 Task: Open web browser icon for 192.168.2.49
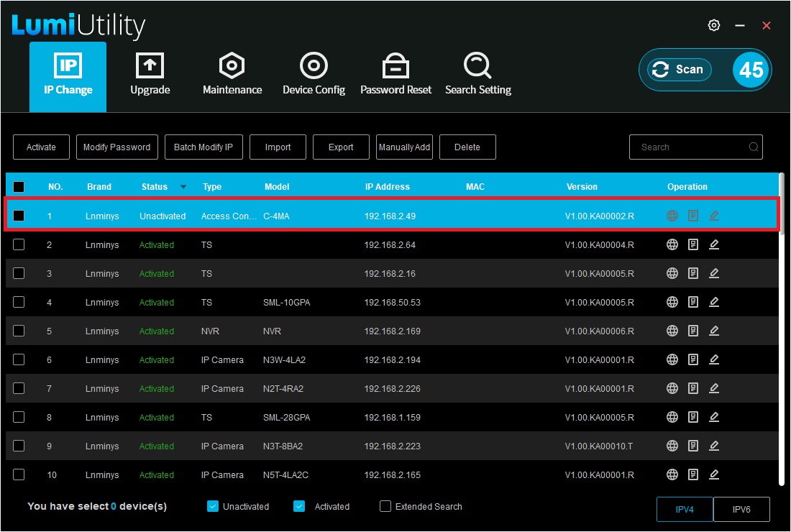coord(672,216)
